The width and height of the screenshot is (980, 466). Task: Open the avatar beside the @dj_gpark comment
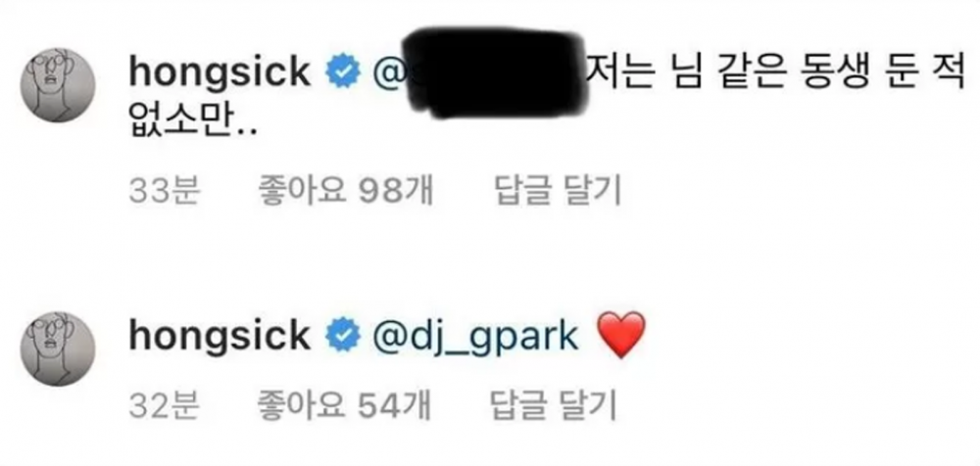click(x=58, y=349)
